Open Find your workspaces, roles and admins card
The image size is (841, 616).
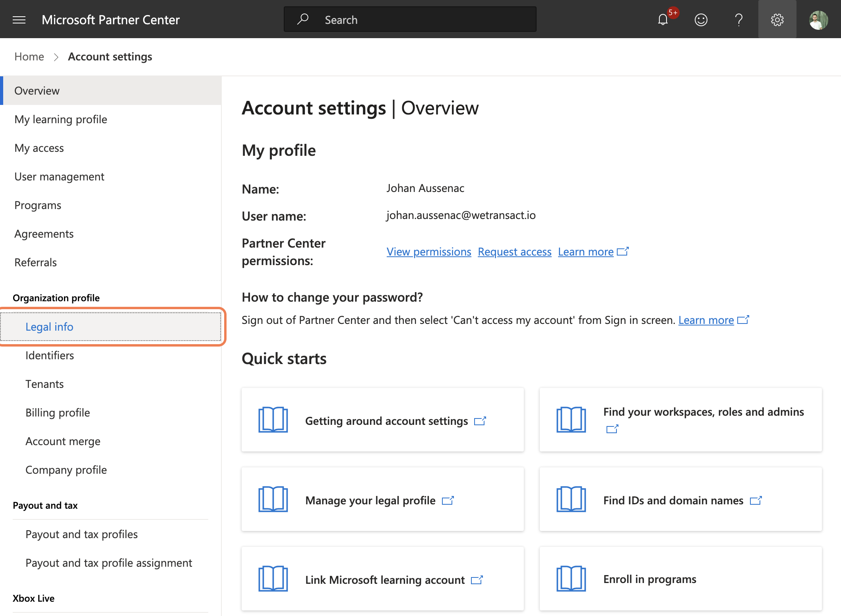[x=680, y=420]
